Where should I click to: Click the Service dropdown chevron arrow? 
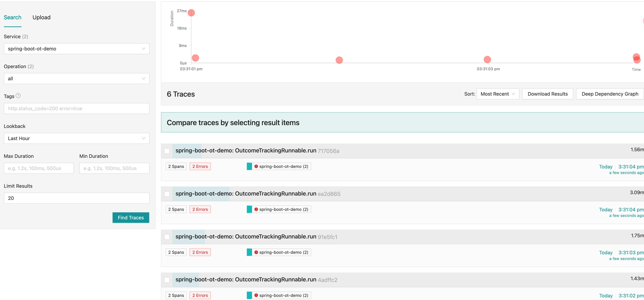(143, 49)
